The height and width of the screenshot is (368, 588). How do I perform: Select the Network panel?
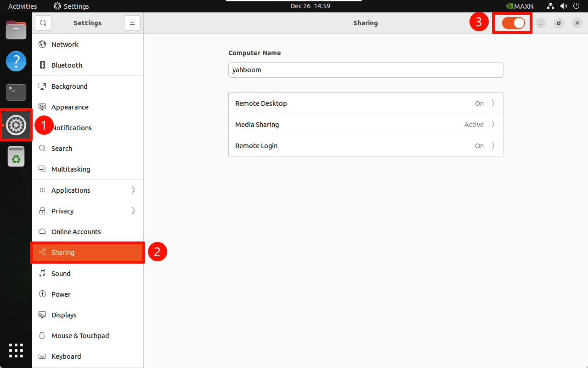(x=65, y=44)
